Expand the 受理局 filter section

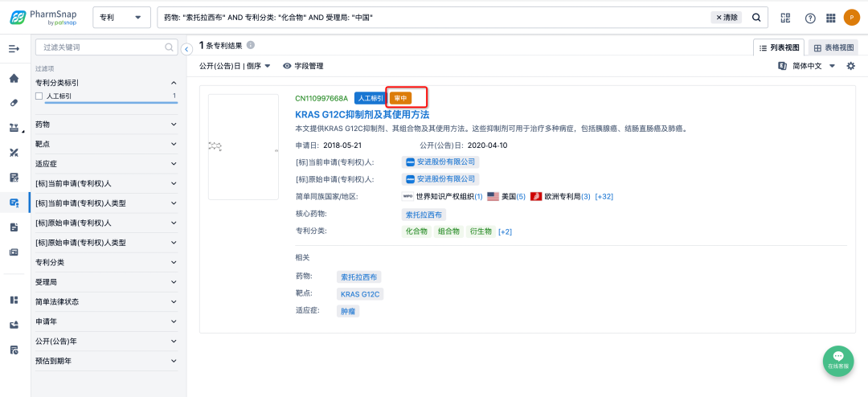pos(174,282)
